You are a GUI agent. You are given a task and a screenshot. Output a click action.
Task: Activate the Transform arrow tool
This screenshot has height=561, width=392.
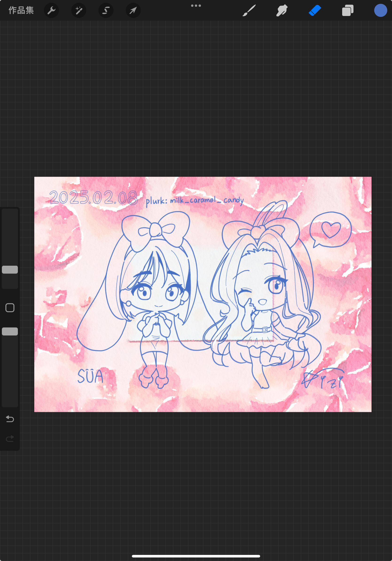pos(133,11)
